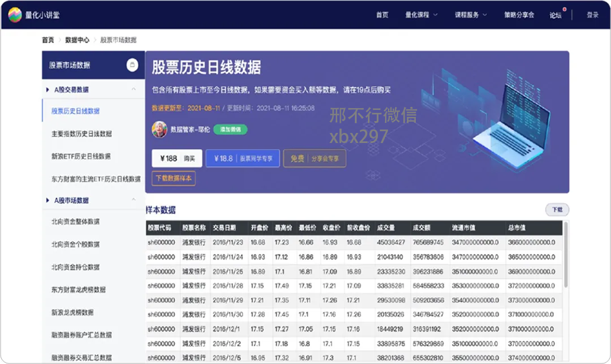Click the 量化小讲堂 rainbow logo icon
The image size is (611, 364).
15,15
